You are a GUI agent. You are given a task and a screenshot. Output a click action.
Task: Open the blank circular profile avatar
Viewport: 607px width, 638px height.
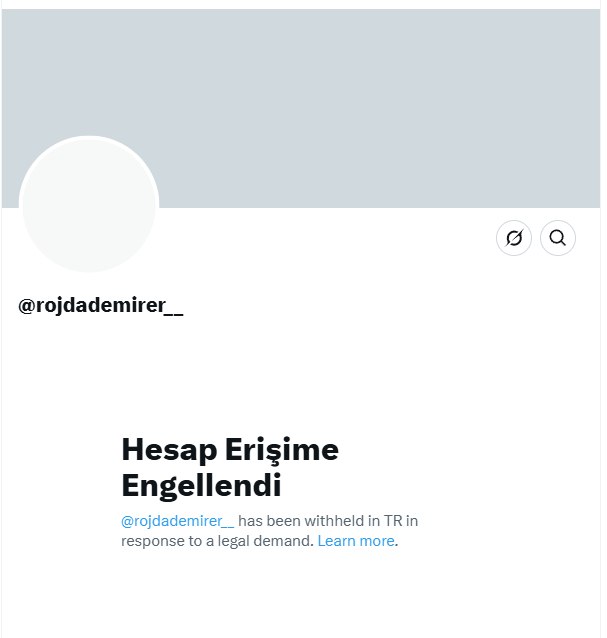[x=89, y=205]
